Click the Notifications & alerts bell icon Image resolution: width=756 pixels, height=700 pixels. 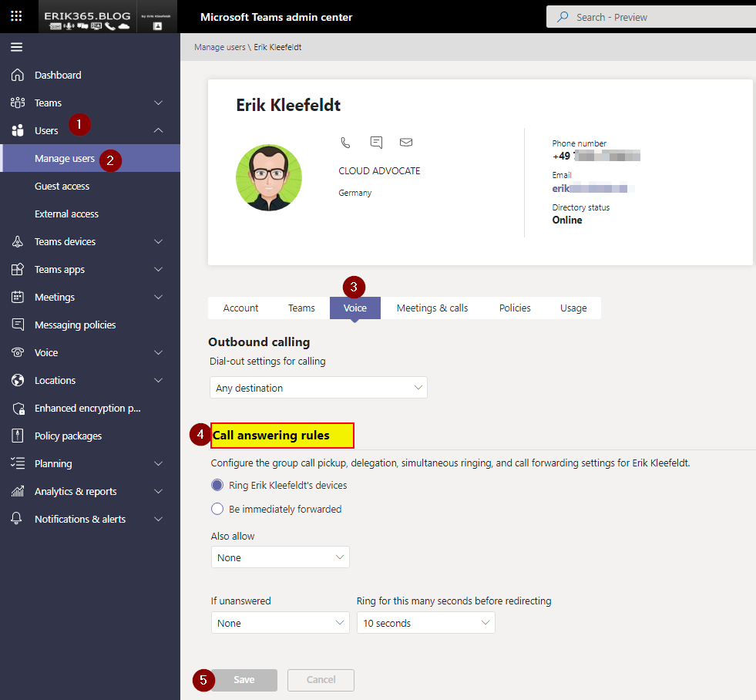(x=17, y=519)
